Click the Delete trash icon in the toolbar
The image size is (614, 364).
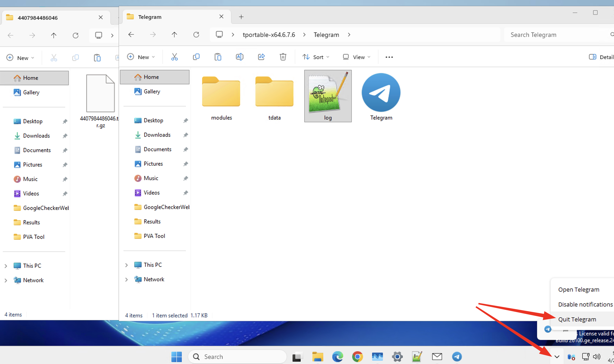pos(283,57)
